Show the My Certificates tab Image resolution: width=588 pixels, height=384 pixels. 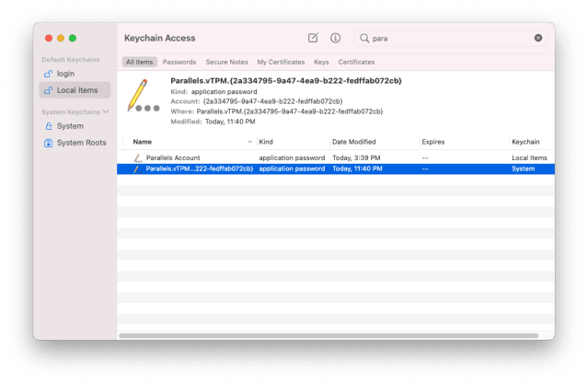click(x=281, y=62)
